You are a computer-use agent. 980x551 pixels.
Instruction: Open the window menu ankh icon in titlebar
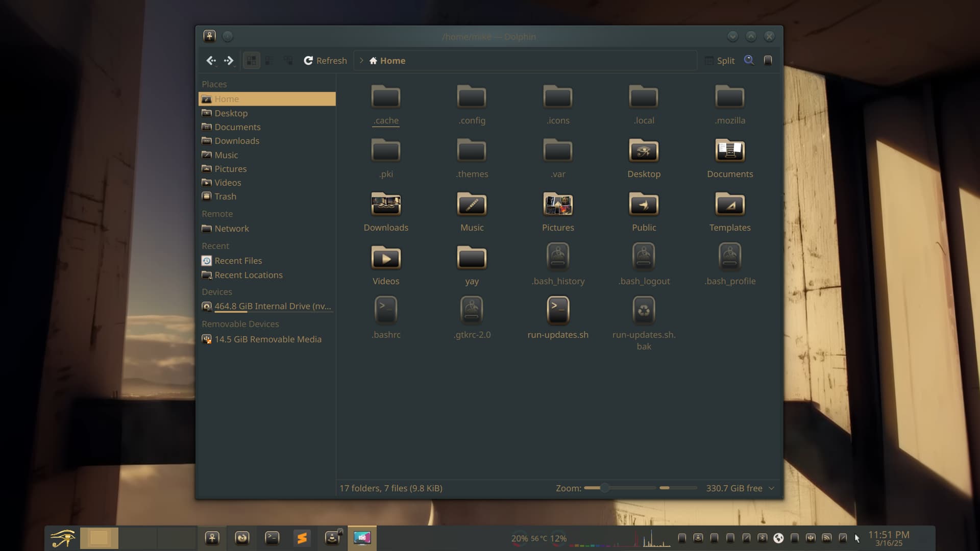209,36
